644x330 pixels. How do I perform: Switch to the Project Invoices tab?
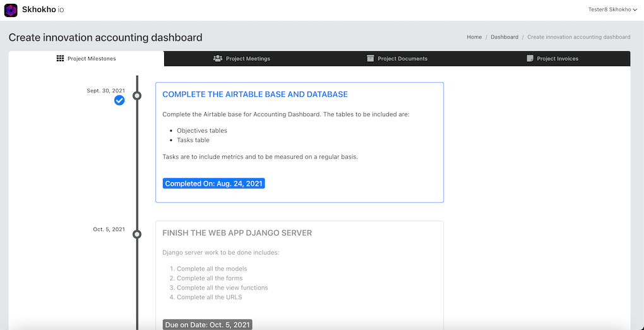pos(552,58)
